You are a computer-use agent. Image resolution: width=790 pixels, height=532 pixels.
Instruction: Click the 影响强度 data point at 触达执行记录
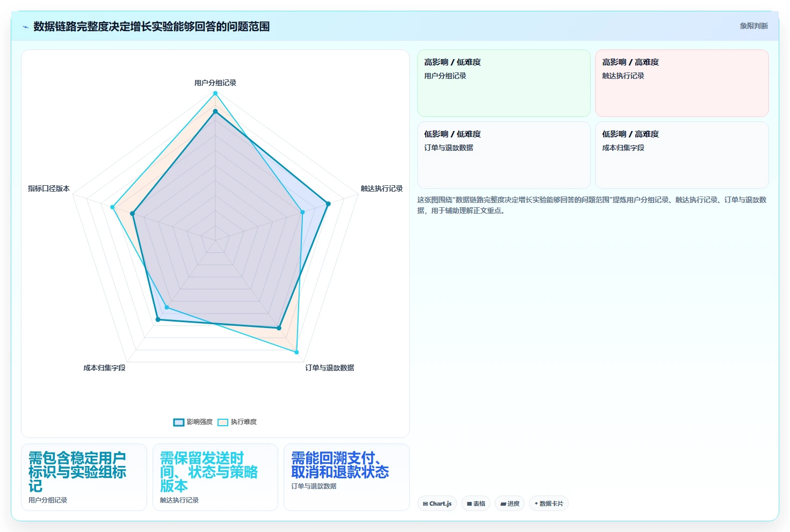(328, 203)
